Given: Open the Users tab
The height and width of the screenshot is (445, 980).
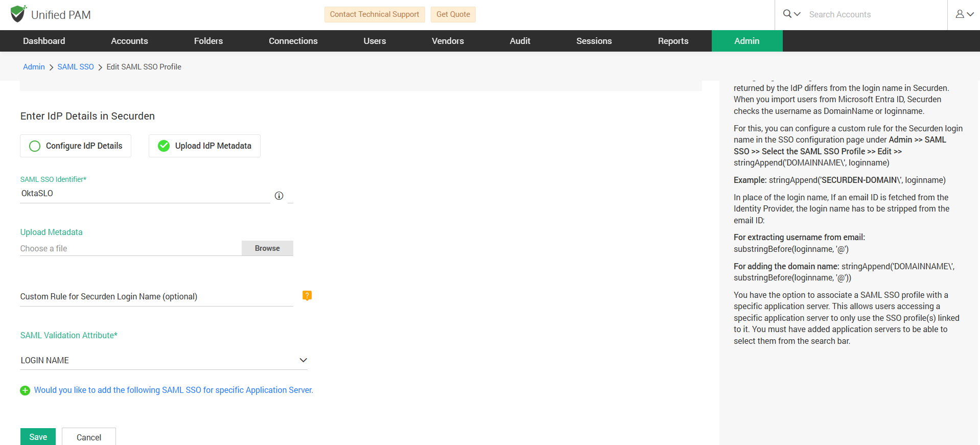Looking at the screenshot, I should 375,41.
